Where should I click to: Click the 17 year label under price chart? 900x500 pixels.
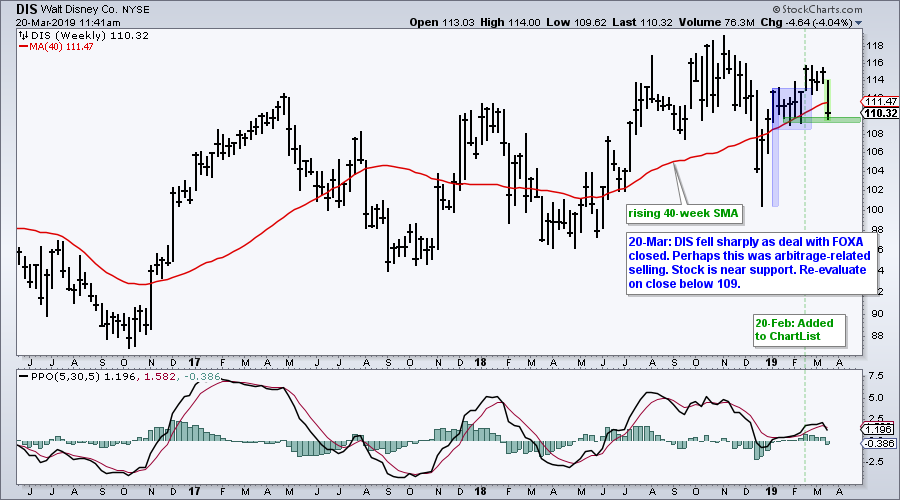[194, 362]
